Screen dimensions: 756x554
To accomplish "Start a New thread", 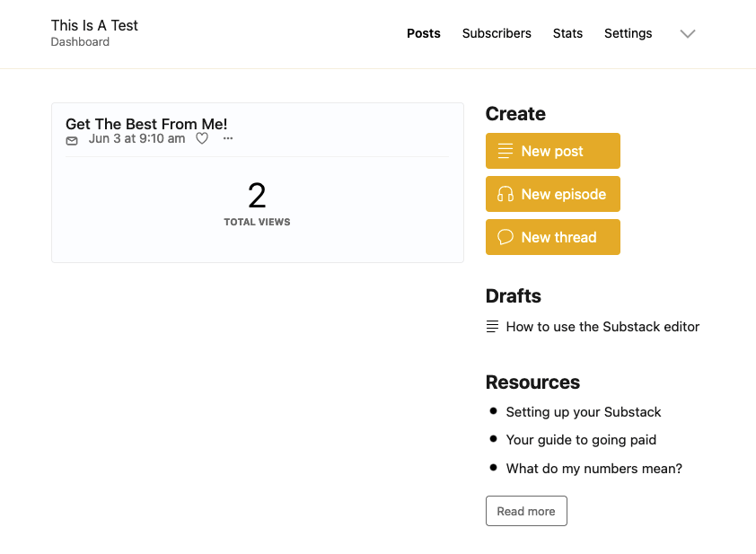I will pyautogui.click(x=558, y=237).
